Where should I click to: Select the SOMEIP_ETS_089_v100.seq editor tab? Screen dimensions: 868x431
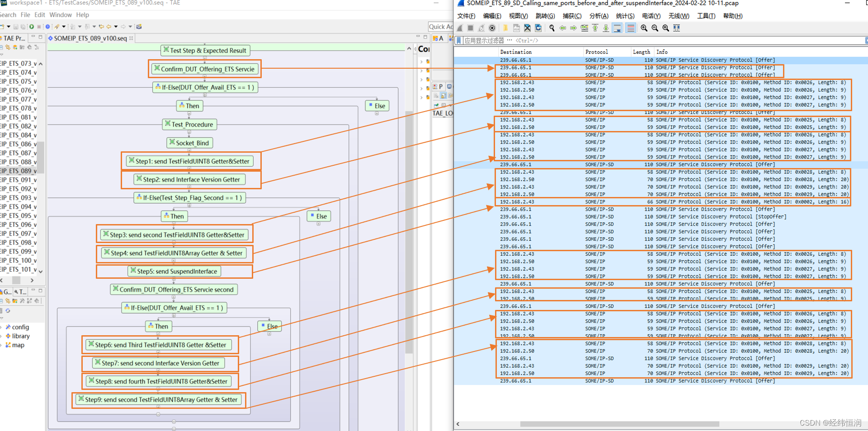tap(90, 38)
